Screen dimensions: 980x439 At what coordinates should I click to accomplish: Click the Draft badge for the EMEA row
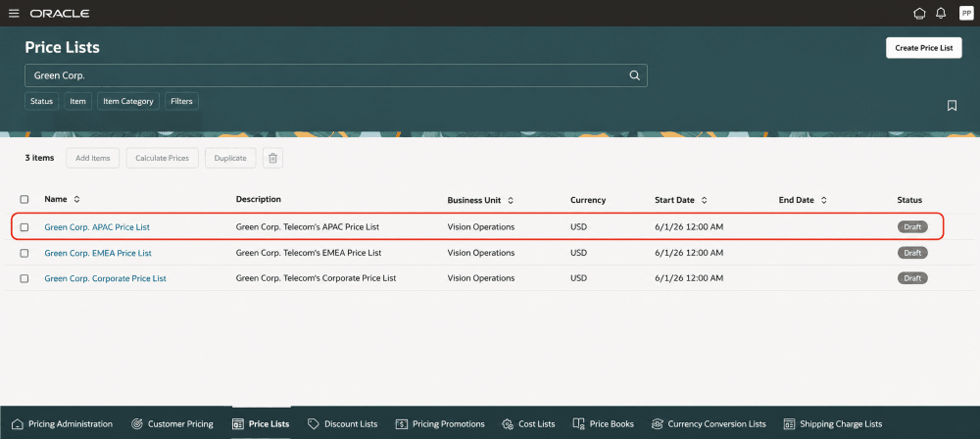[x=912, y=253]
